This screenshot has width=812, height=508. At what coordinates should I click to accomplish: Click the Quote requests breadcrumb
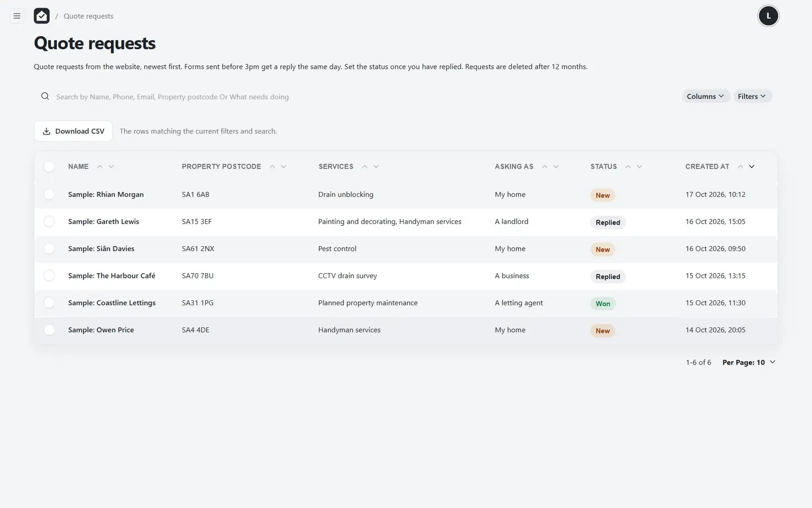click(x=89, y=16)
